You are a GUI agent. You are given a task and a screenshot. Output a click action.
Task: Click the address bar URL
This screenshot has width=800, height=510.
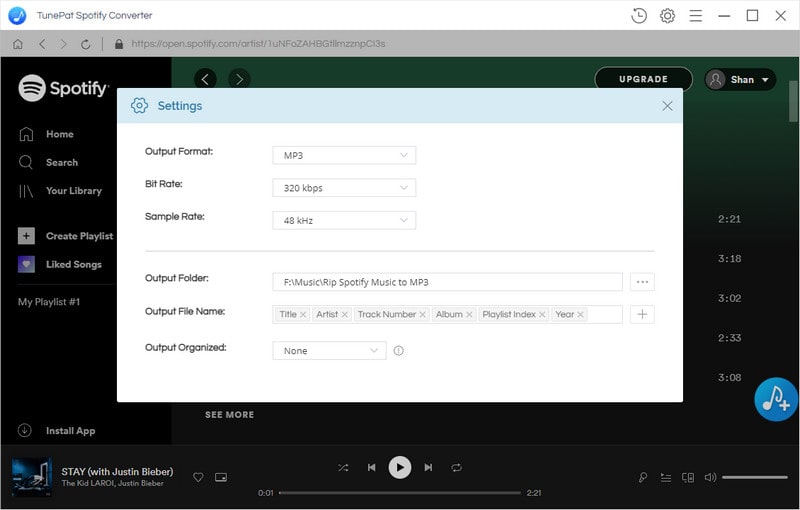pos(258,44)
